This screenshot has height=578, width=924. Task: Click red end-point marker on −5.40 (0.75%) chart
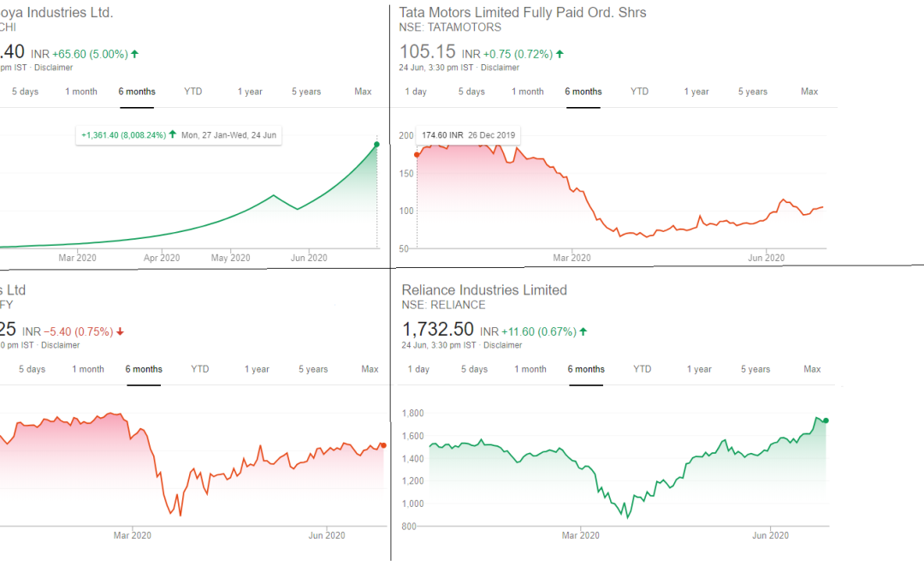[x=383, y=445]
